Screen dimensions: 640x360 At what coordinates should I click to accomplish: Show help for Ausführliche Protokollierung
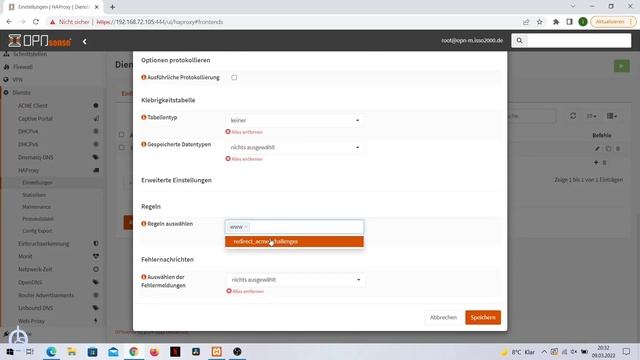[x=144, y=78]
